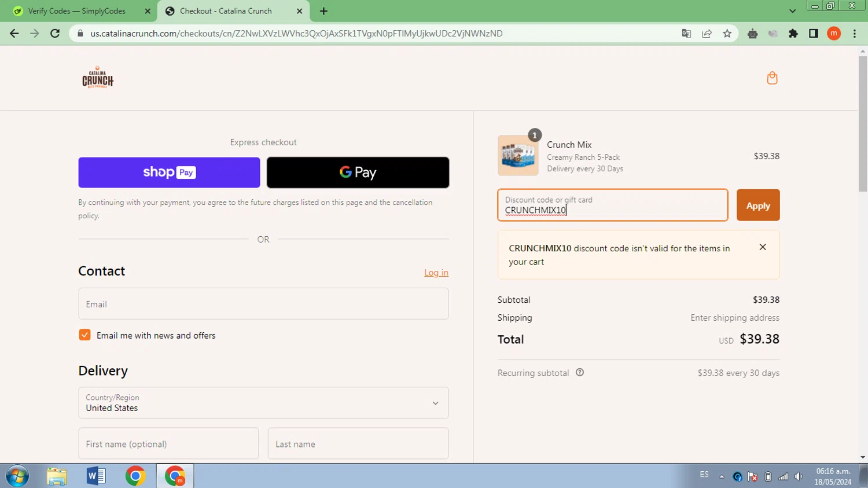Pay with Shop Pay button
The width and height of the screenshot is (868, 488).
[169, 173]
